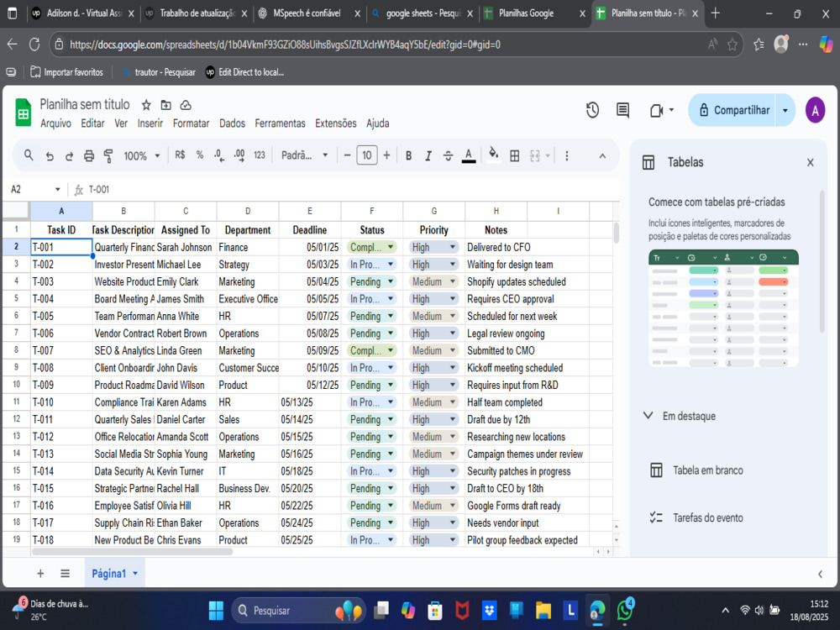Image resolution: width=840 pixels, height=630 pixels.
Task: Open the font Padrã... dropdown
Action: (x=304, y=156)
